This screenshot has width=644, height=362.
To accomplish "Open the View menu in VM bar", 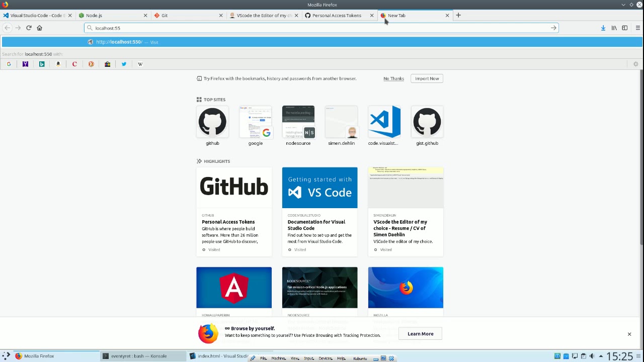I will point(295,358).
